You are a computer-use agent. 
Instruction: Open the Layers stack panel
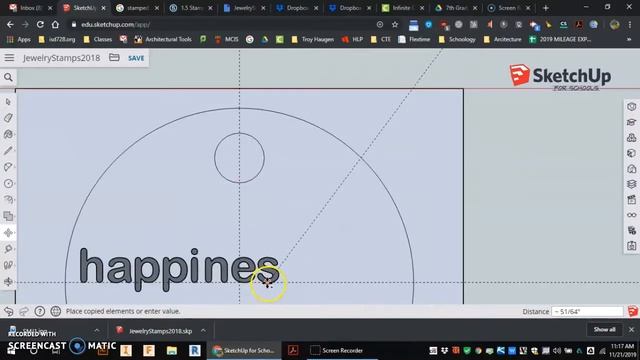tap(631, 184)
